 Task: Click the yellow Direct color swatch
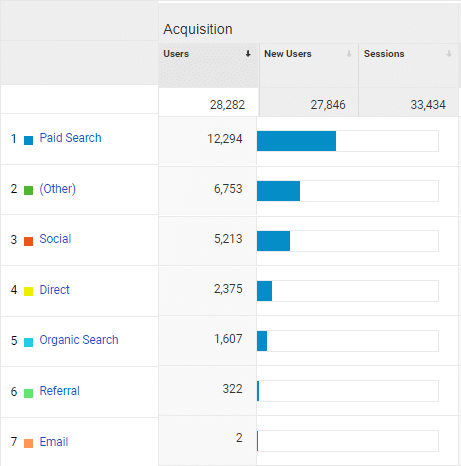pyautogui.click(x=28, y=291)
